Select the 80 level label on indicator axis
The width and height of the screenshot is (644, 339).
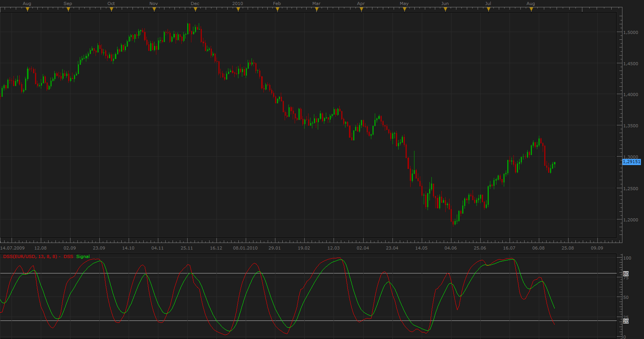626,274
